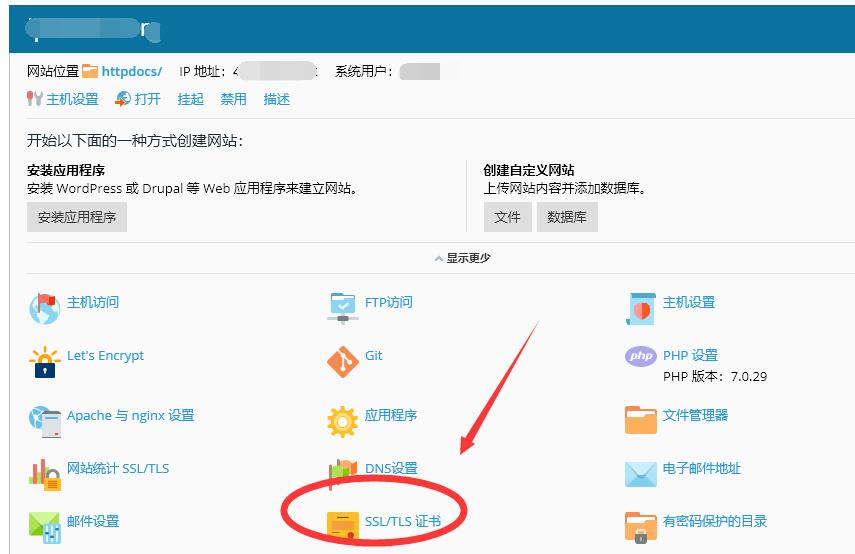This screenshot has width=855, height=554.
Task: Click the 数据库 button
Action: point(567,217)
